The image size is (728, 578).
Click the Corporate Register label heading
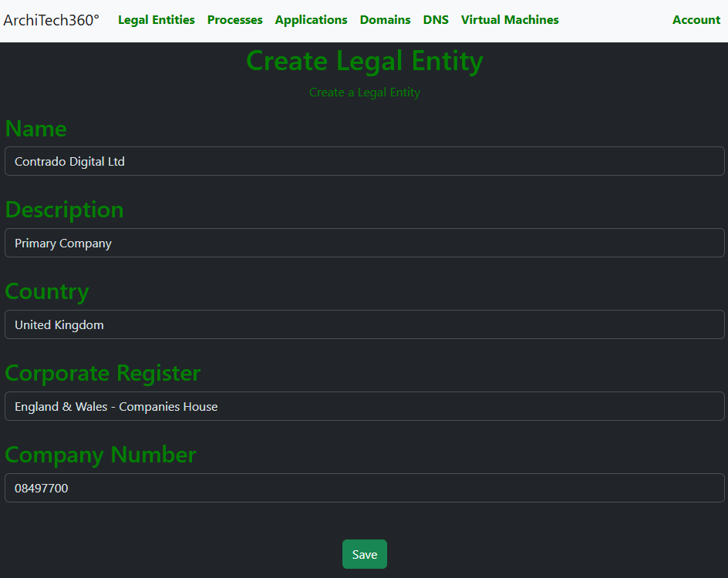(103, 373)
